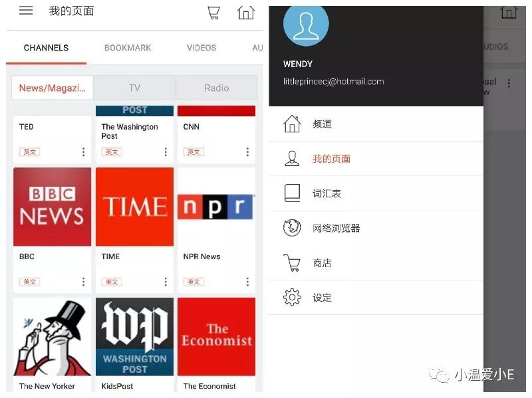
Task: Click the person icon beside 我的页面
Action: point(292,158)
